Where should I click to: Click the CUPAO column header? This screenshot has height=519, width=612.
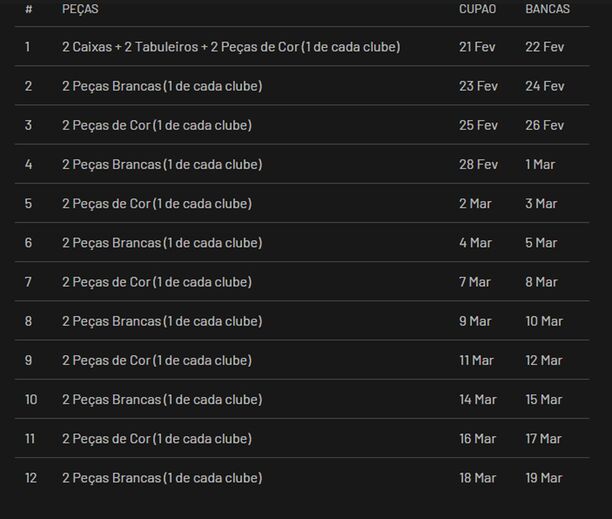tap(477, 9)
